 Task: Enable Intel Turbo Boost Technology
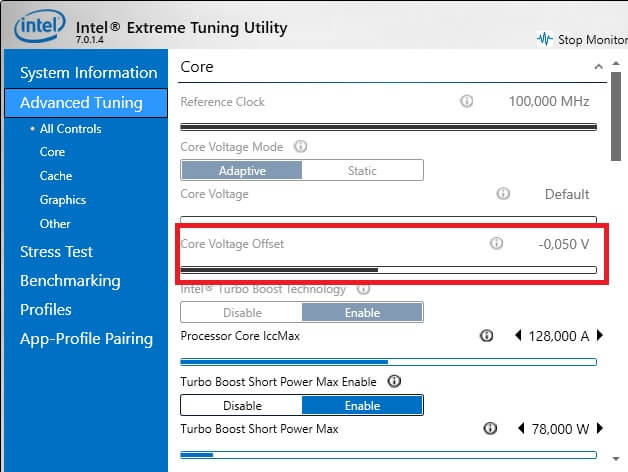click(x=362, y=312)
